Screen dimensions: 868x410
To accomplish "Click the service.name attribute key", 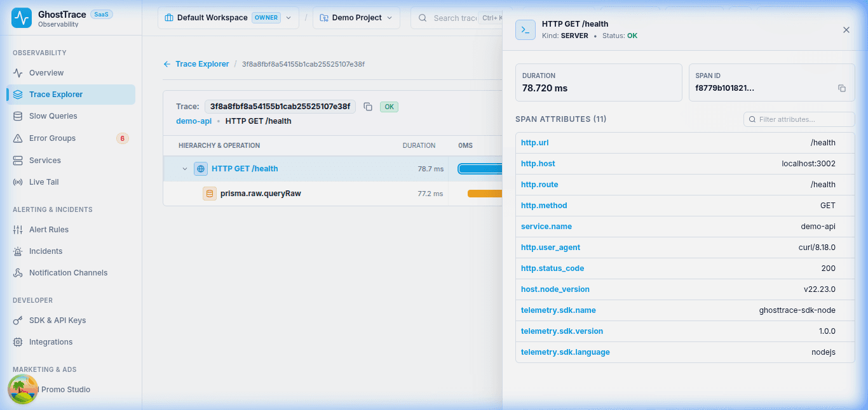I will [x=546, y=227].
